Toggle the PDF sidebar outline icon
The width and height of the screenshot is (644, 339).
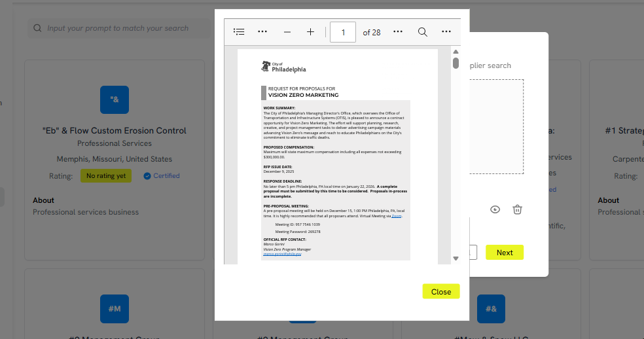pyautogui.click(x=239, y=31)
